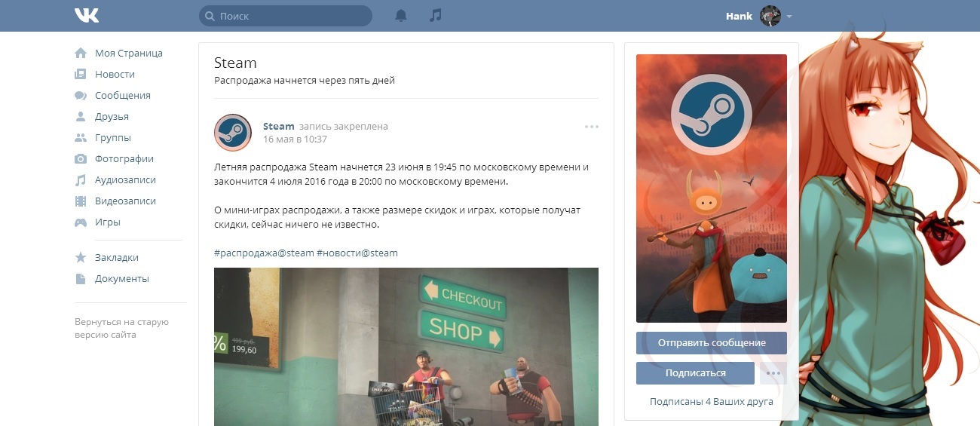Open the three-dot menu beside Подписаться
The width and height of the screenshot is (980, 426).
click(x=773, y=373)
